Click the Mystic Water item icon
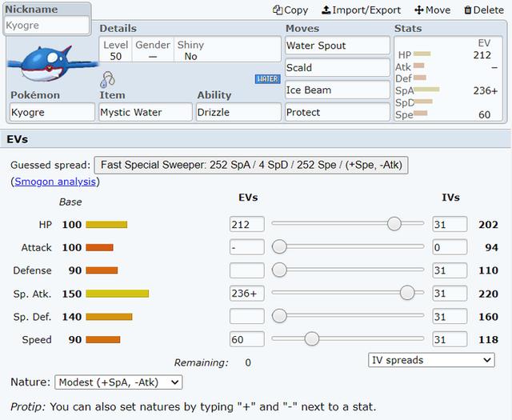This screenshot has height=420, width=512. 107,79
